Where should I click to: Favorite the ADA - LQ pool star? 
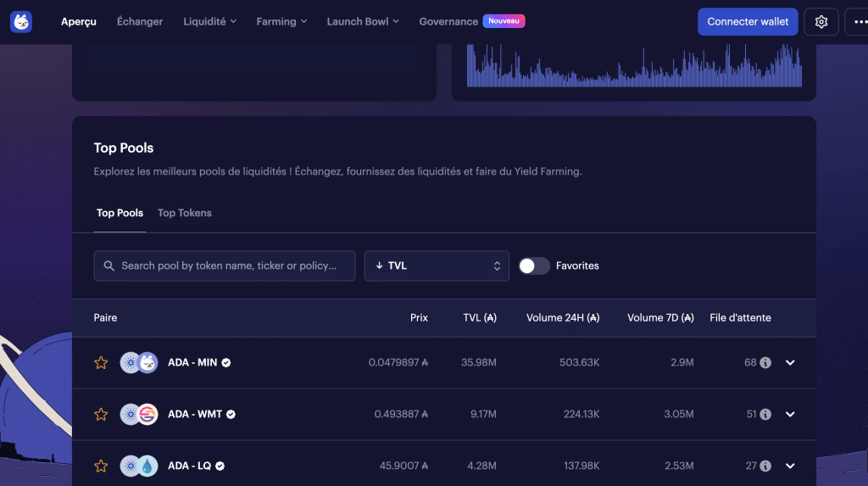pos(101,466)
